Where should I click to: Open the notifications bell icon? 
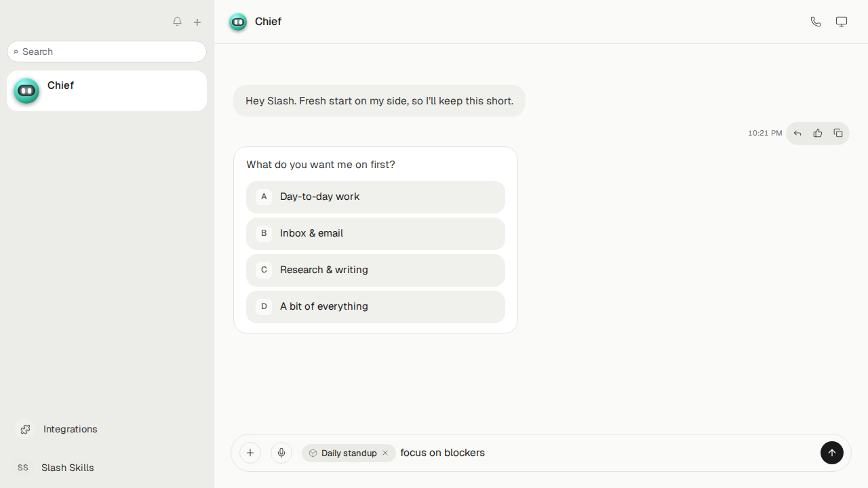tap(177, 22)
